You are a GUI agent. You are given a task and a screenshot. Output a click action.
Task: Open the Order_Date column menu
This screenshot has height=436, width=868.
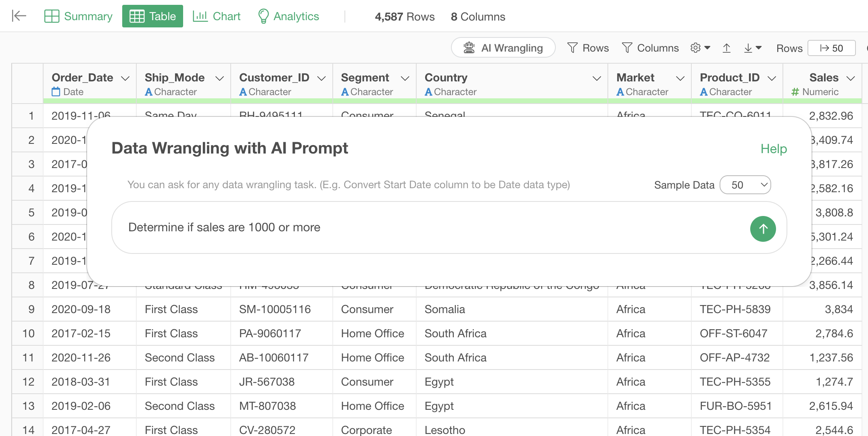coord(125,78)
